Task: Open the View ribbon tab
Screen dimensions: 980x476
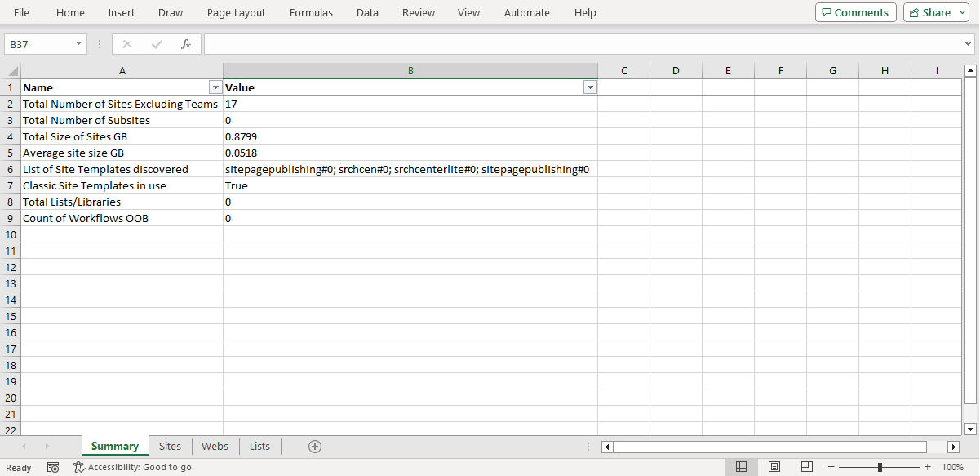Action: click(468, 12)
